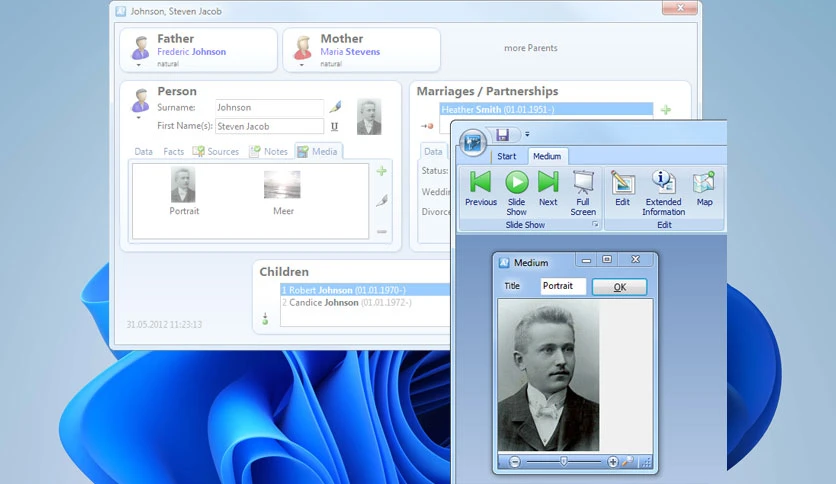Click the Previous green arrow icon
836x484 pixels.
tap(480, 182)
